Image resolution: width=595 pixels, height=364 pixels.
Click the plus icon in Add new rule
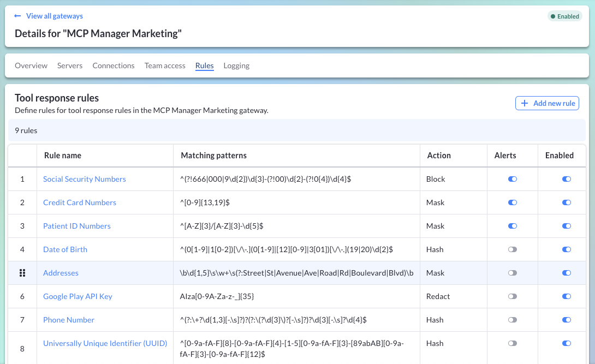(x=525, y=103)
